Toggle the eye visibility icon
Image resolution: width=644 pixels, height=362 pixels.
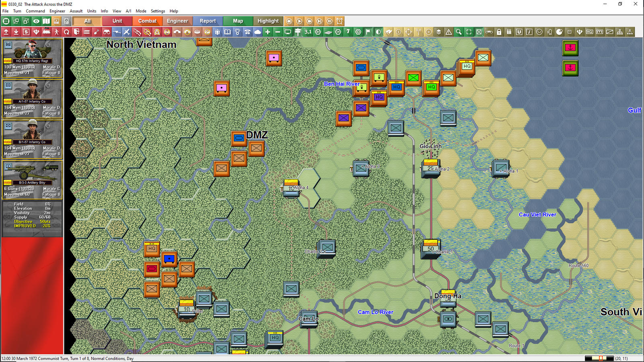[36, 21]
